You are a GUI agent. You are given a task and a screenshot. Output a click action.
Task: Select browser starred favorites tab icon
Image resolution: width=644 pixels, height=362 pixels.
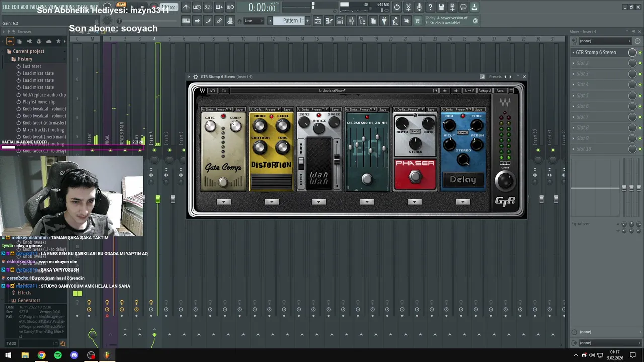58,41
